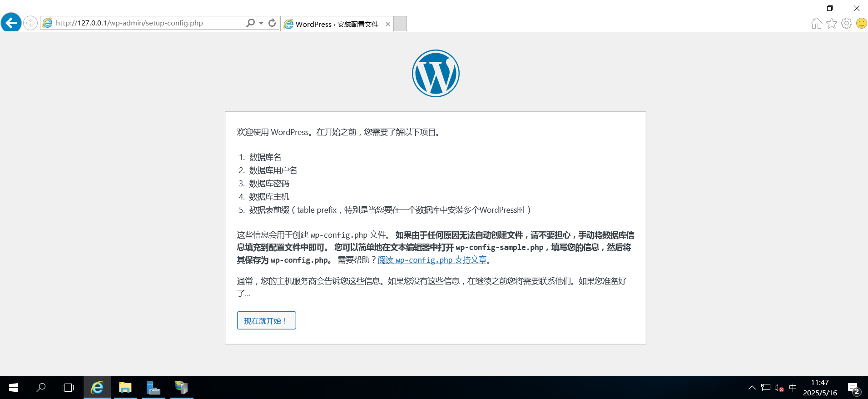Open the 阅读 wp-config.php 支持文章 link

[x=432, y=260]
